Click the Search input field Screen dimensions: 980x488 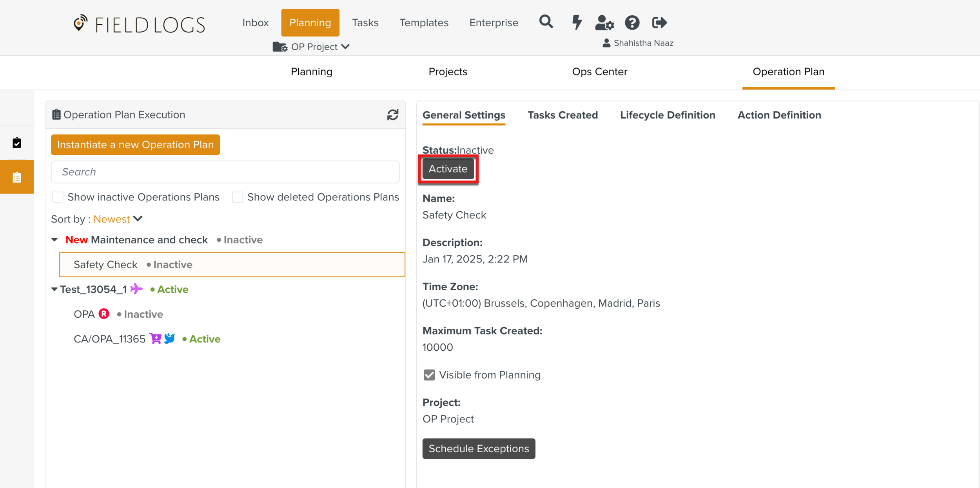point(225,172)
